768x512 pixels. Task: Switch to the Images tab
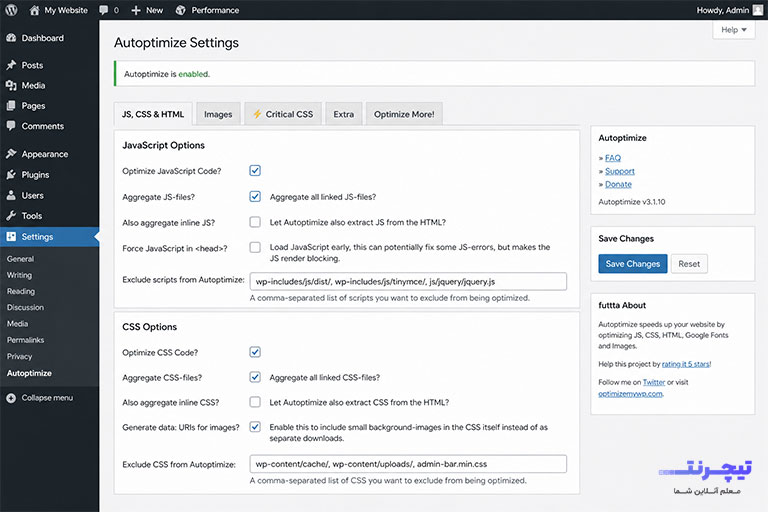218,114
